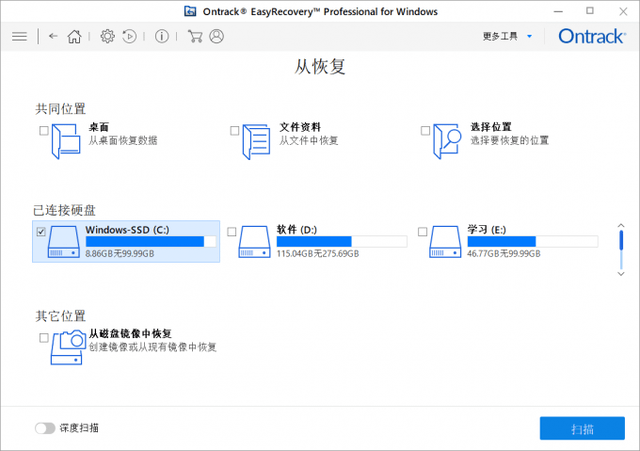Click the resume recovery icon
The height and width of the screenshot is (451, 640).
pos(130,36)
